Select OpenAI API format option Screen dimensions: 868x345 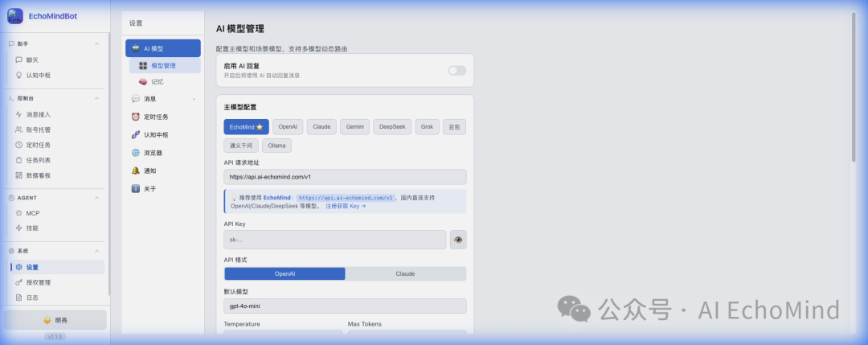coord(285,273)
